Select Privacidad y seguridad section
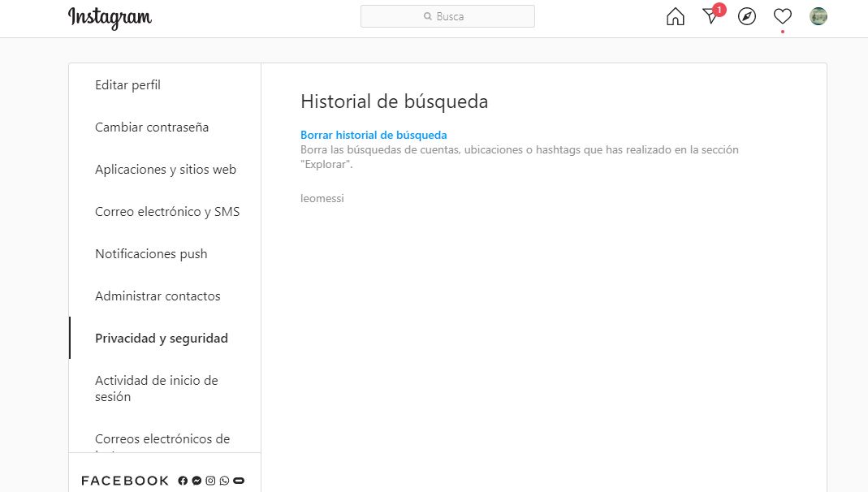Viewport: 868px width, 492px height. [x=161, y=338]
